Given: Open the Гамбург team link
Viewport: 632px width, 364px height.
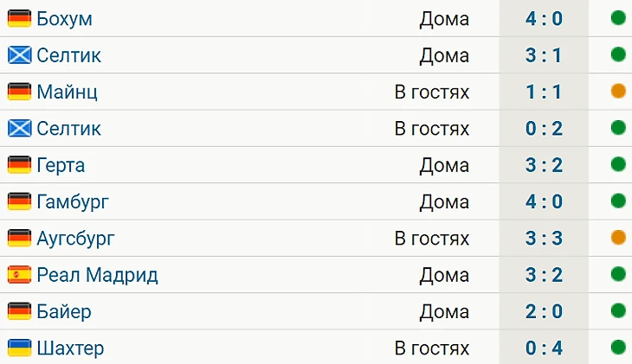Looking at the screenshot, I should tap(73, 201).
